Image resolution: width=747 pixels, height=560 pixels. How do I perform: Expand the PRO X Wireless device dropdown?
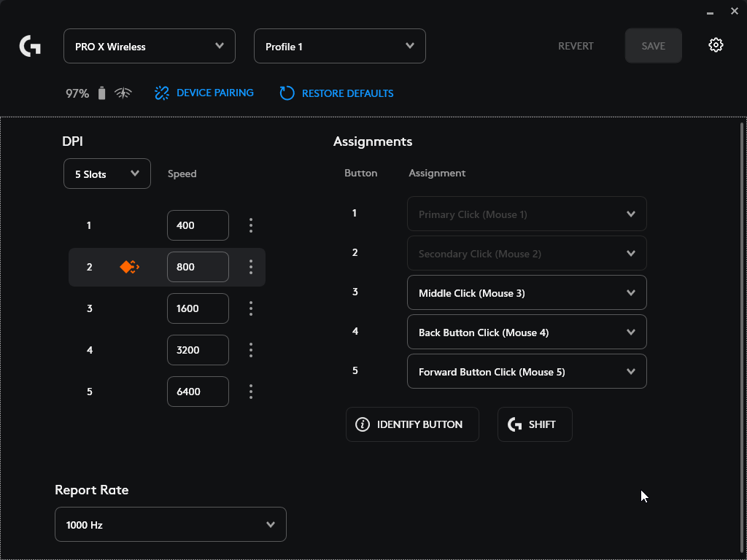pyautogui.click(x=150, y=46)
